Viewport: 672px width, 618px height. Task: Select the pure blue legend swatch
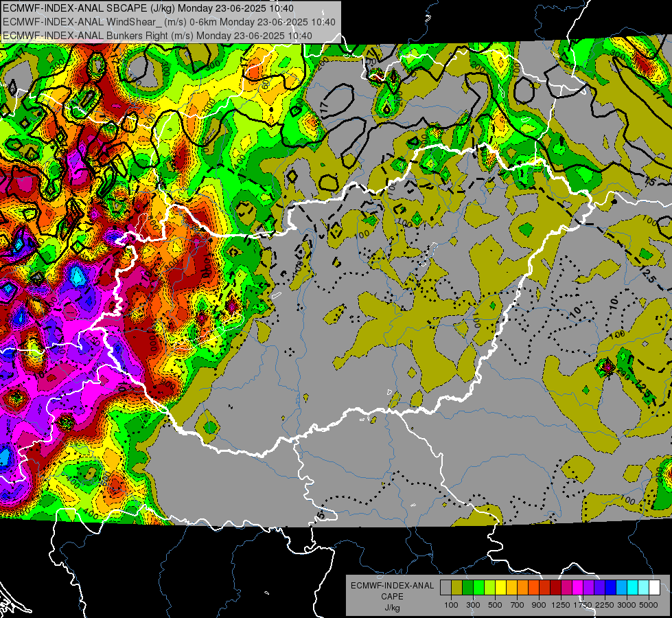tap(611, 588)
